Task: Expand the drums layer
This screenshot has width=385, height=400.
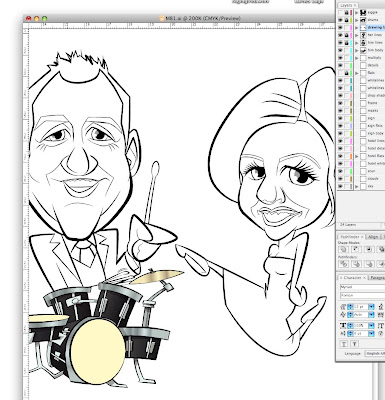Action: [x=357, y=20]
